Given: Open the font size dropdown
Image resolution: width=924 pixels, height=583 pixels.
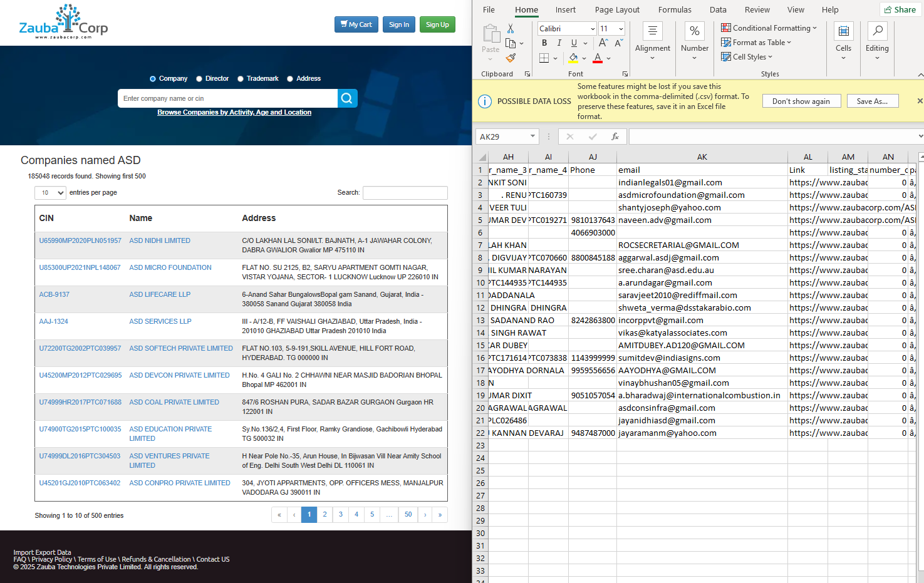Looking at the screenshot, I should 621,29.
